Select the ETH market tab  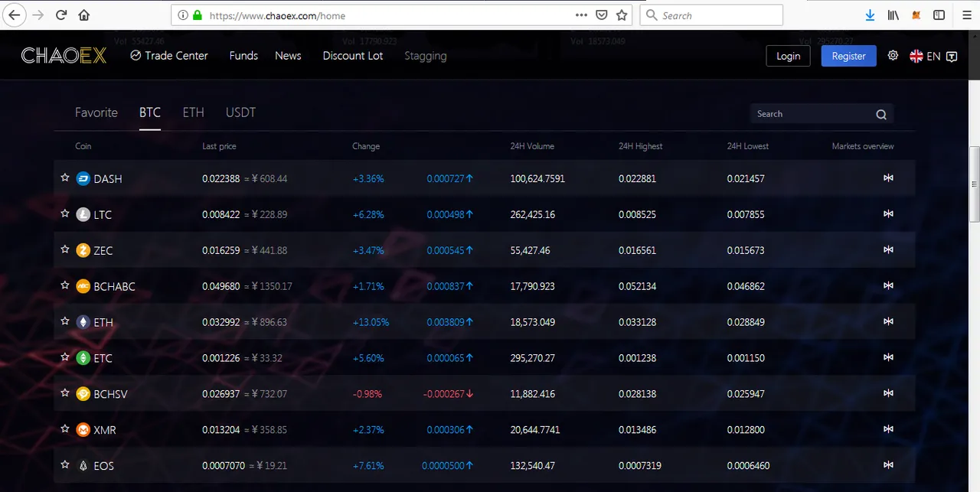coord(193,112)
